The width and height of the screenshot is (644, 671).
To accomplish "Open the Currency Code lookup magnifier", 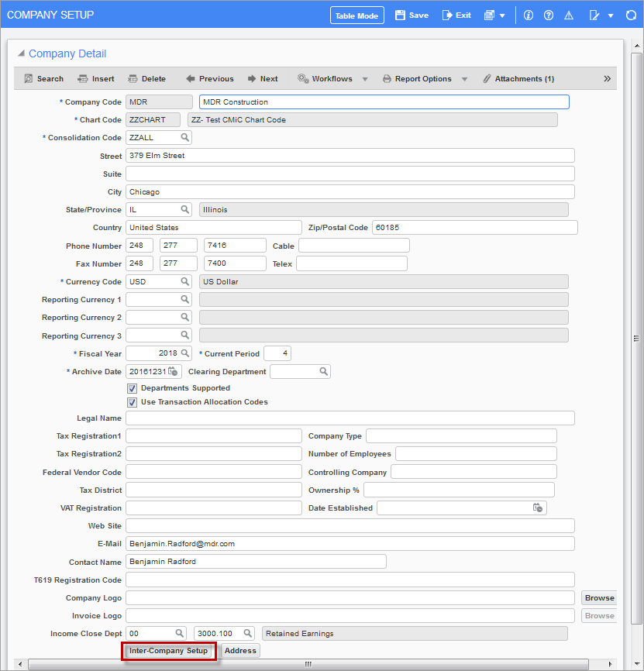I will (x=185, y=281).
